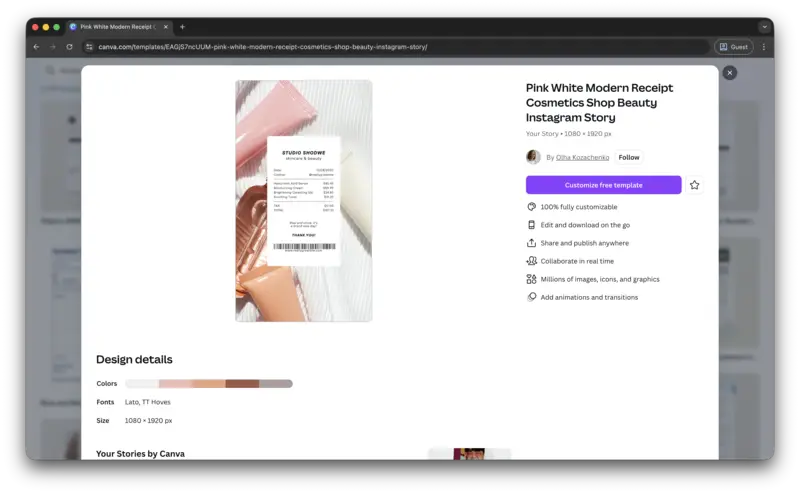The width and height of the screenshot is (800, 494).
Task: Click 100% fully customizable text
Action: pyautogui.click(x=579, y=207)
